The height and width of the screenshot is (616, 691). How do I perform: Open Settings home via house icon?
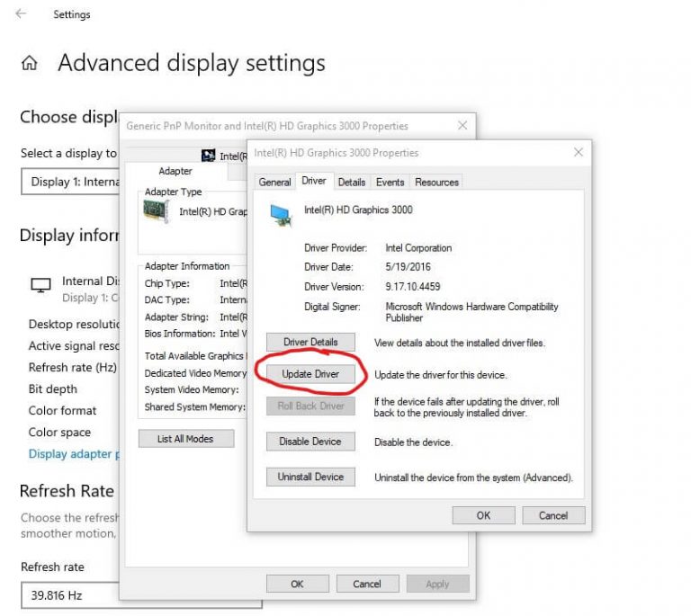point(30,63)
